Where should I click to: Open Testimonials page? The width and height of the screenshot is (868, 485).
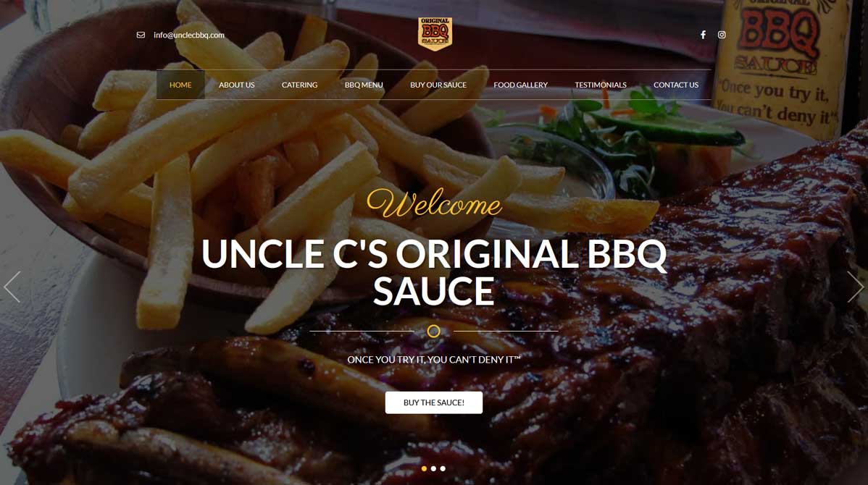tap(601, 85)
